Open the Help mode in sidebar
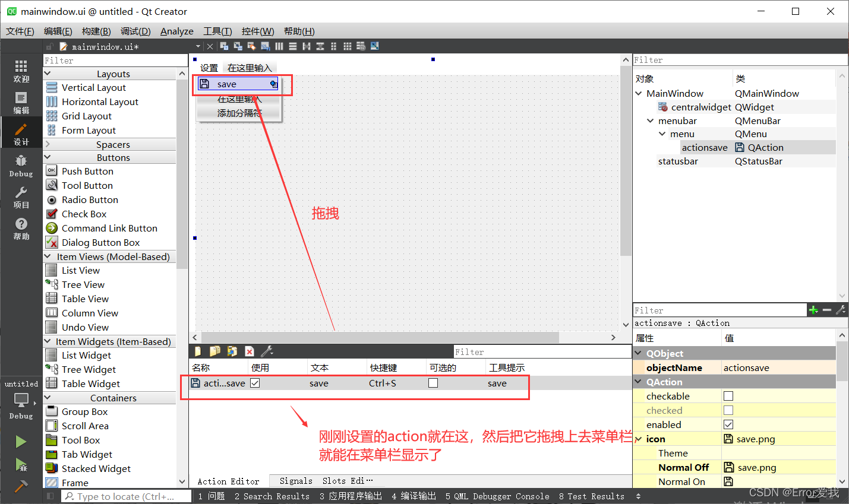 tap(21, 229)
